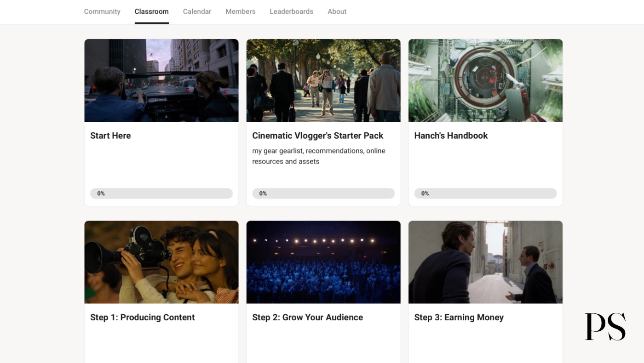Screen dimensions: 644x363
Task: Open the Leaderboards tab
Action: (291, 11)
